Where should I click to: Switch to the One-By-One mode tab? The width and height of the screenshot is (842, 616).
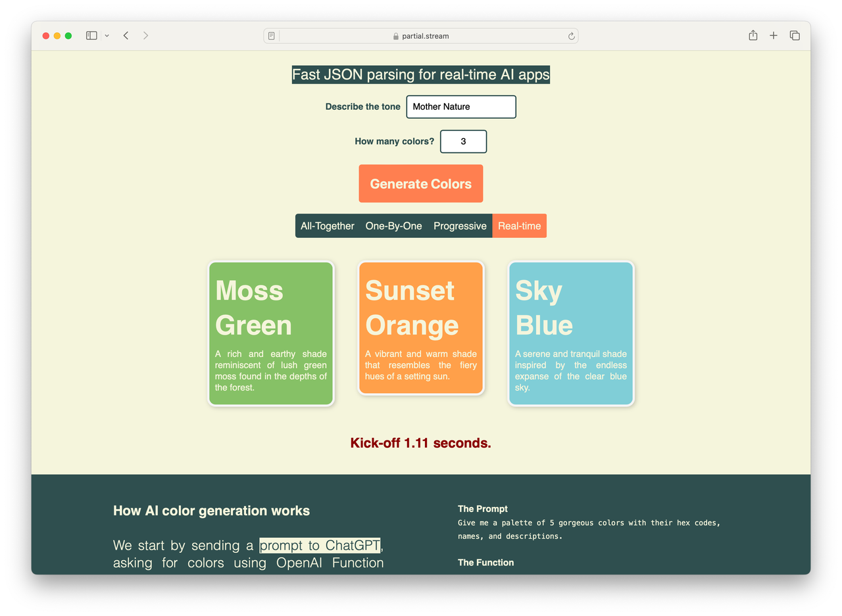(x=394, y=225)
